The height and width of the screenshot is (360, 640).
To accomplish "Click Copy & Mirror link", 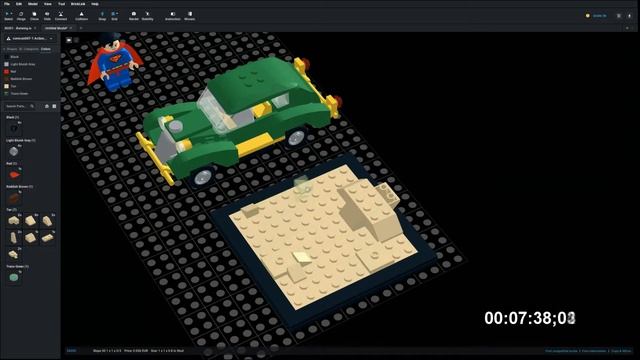I will tap(621, 351).
